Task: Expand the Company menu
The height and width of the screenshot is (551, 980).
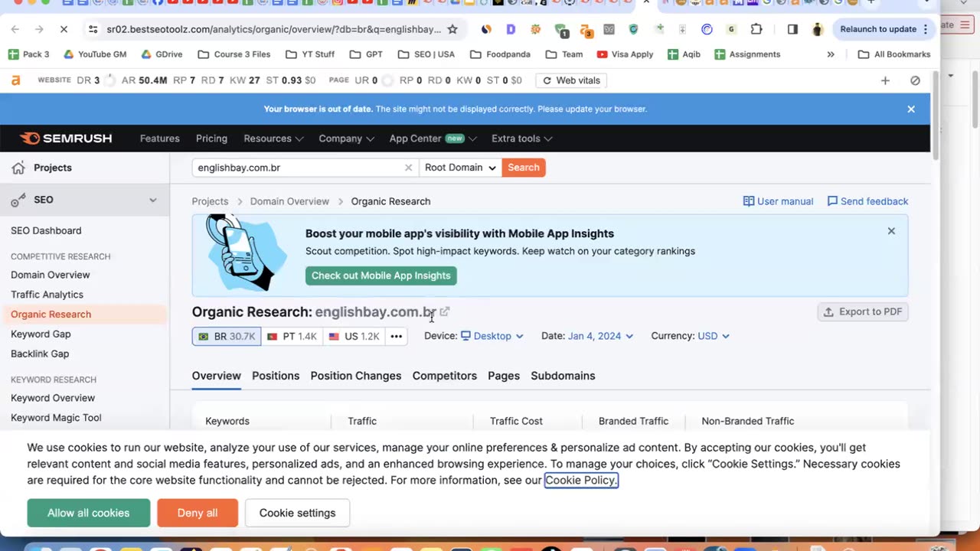Action: click(346, 139)
